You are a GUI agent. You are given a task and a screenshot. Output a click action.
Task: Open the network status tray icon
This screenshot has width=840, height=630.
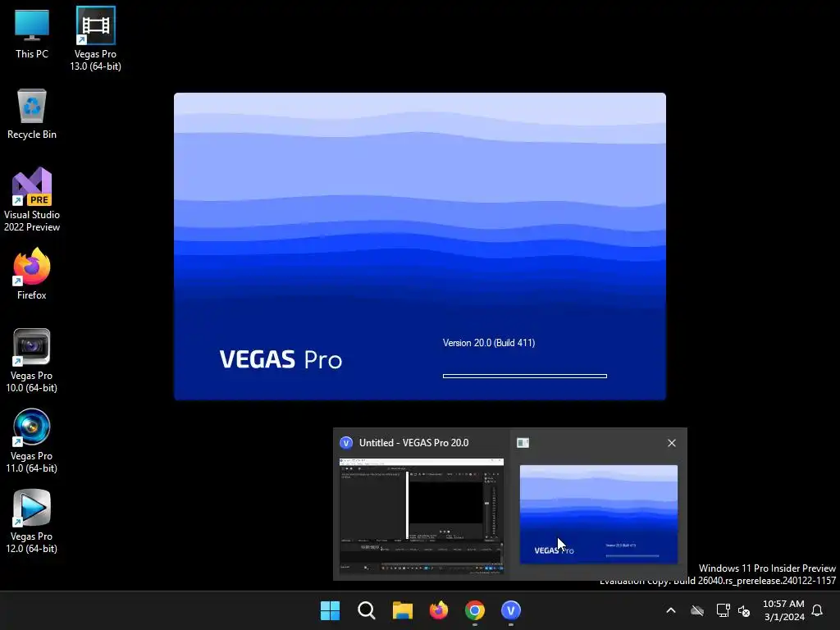point(723,610)
